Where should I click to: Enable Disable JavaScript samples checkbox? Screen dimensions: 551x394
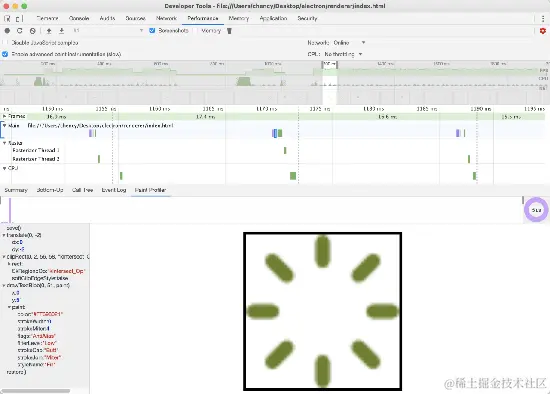tap(5, 43)
